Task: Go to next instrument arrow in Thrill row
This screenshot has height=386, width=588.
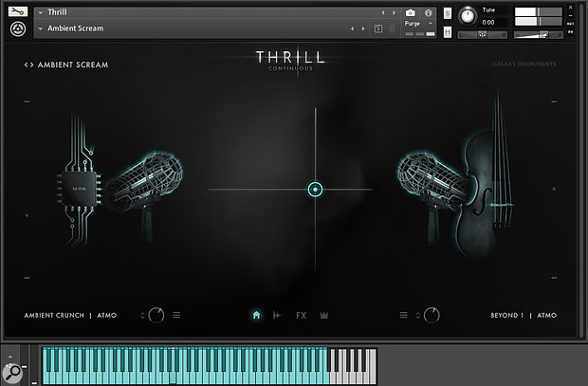Action: (x=394, y=12)
